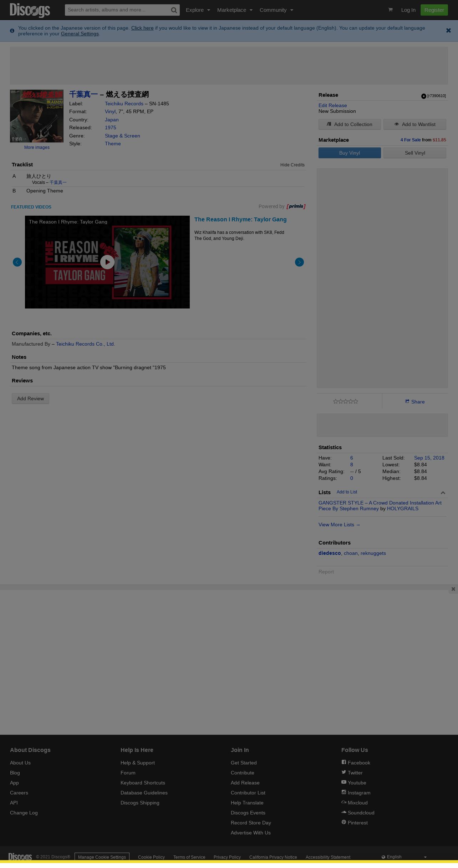Open 4 For Sale listings
This screenshot has width=458, height=868.
[411, 140]
